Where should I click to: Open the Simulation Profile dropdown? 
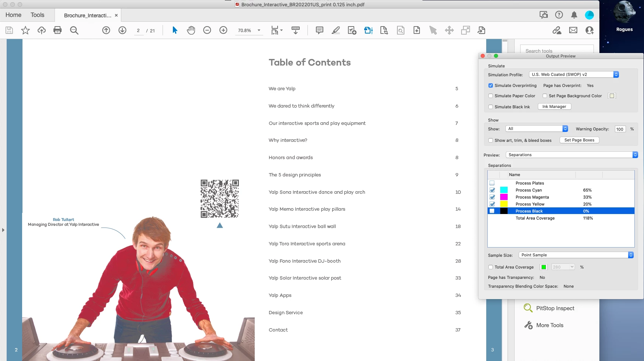pos(574,74)
